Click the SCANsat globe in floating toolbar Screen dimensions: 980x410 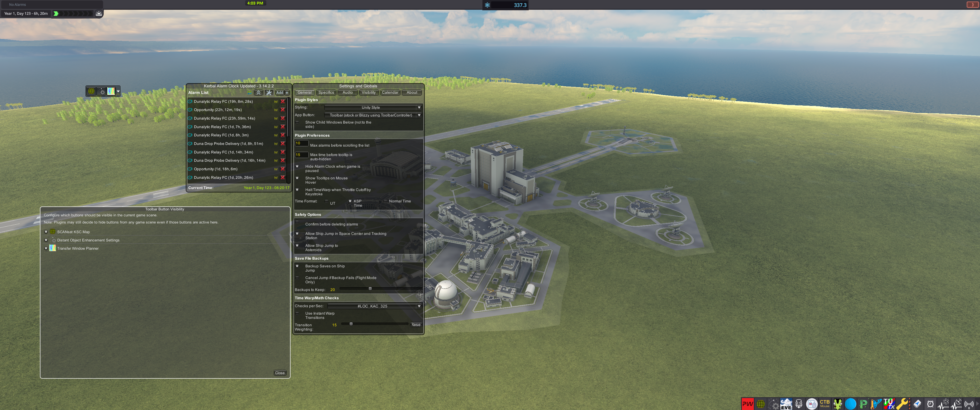pyautogui.click(x=91, y=91)
